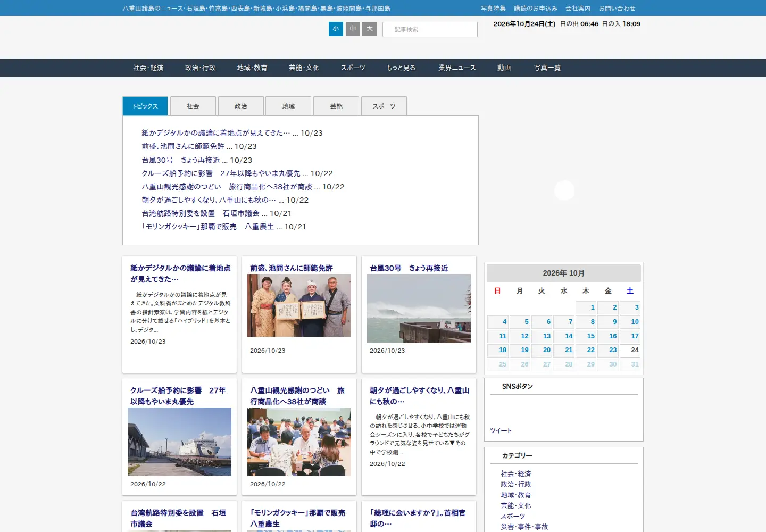The height and width of the screenshot is (532, 766).
Task: Open card headline クルーズ船予約に影響 27年以降
Action: 178,396
